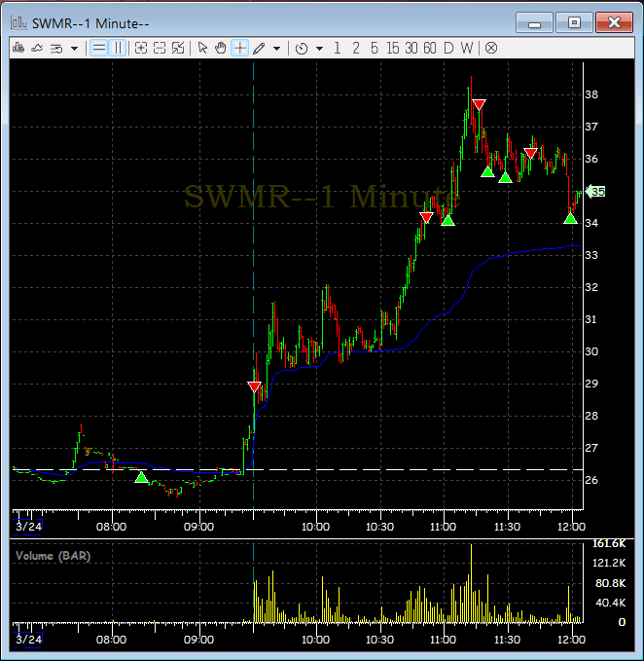The image size is (644, 661).
Task: Click the zoom out icon
Action: [160, 48]
